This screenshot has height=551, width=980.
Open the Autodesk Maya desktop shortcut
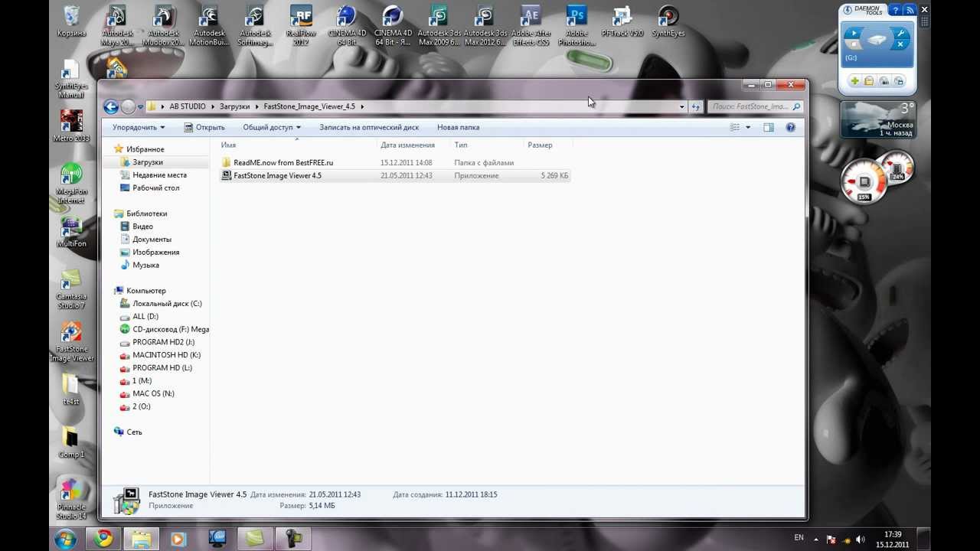[x=117, y=24]
